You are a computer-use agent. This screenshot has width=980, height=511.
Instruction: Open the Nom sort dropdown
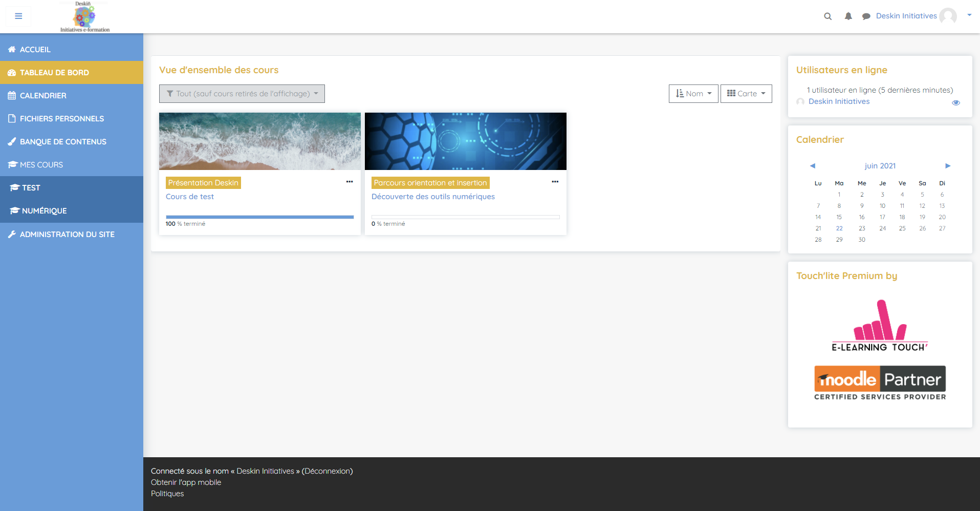693,94
